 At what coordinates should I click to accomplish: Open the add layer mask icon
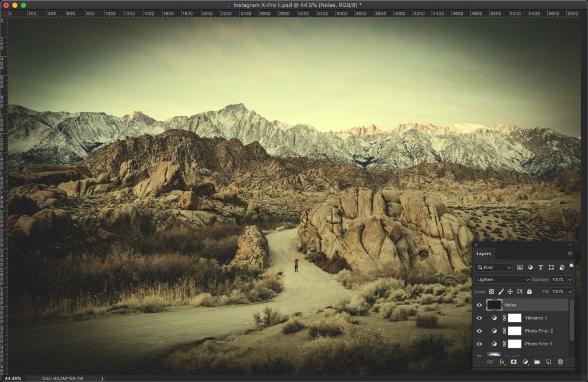(513, 362)
